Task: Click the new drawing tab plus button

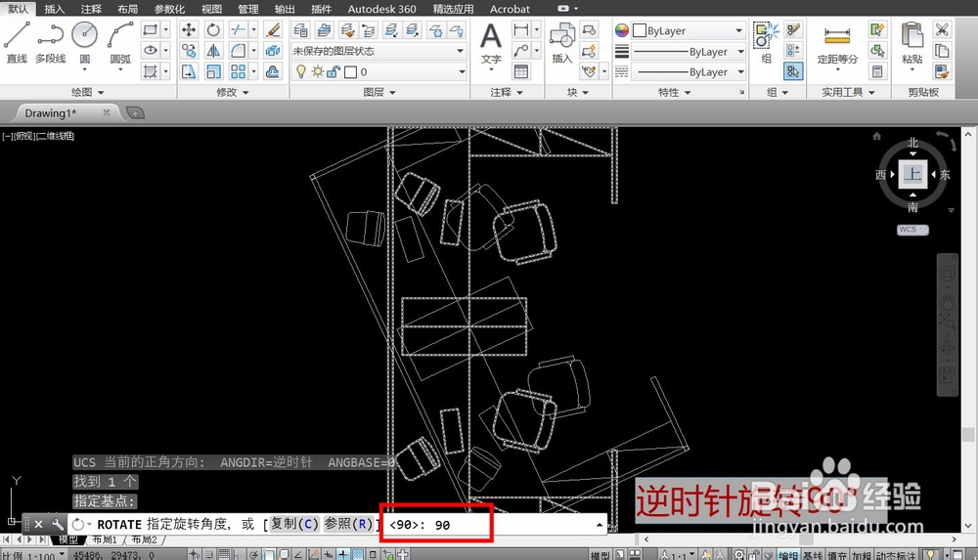Action: click(135, 112)
